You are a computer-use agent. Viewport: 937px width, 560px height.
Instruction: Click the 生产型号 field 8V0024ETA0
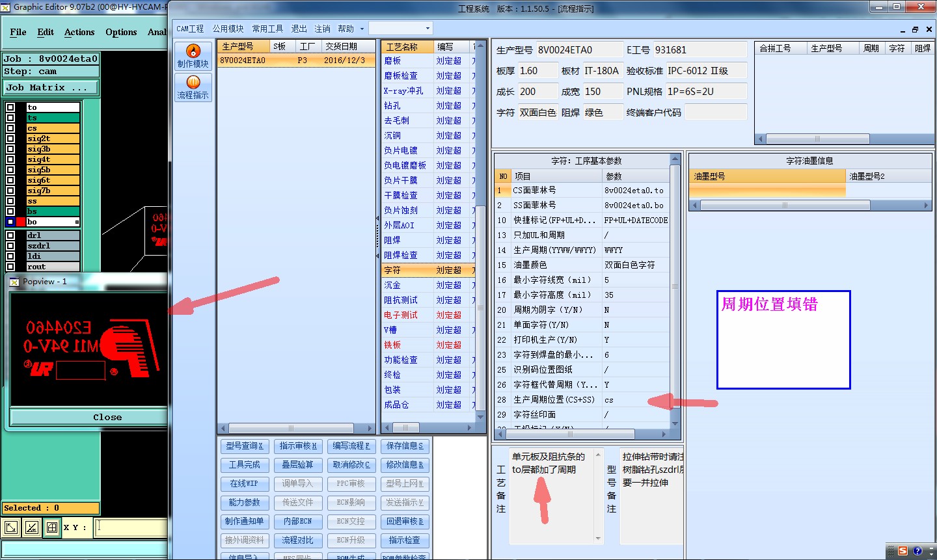pyautogui.click(x=578, y=50)
